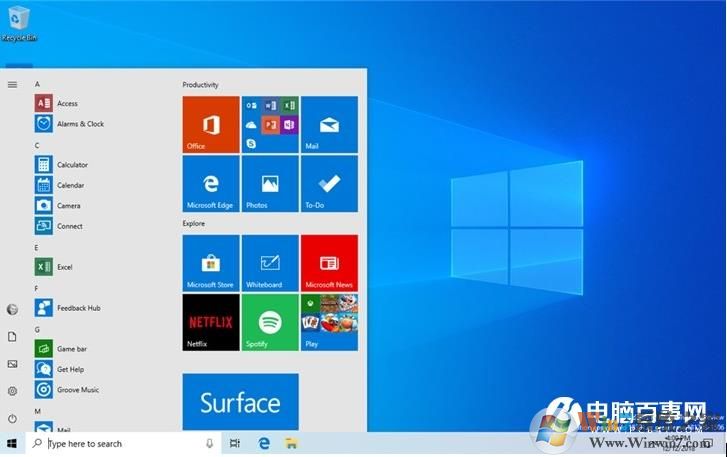Open Game bar

click(61, 349)
